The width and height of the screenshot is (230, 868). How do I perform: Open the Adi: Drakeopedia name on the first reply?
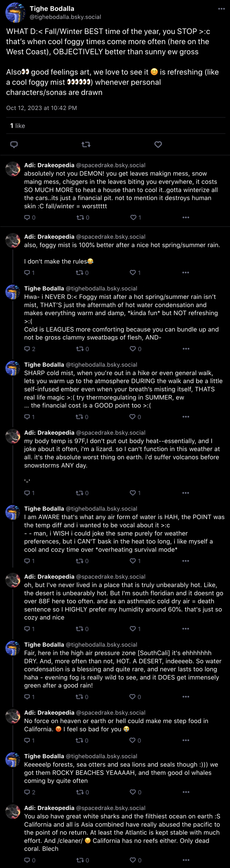click(x=49, y=165)
